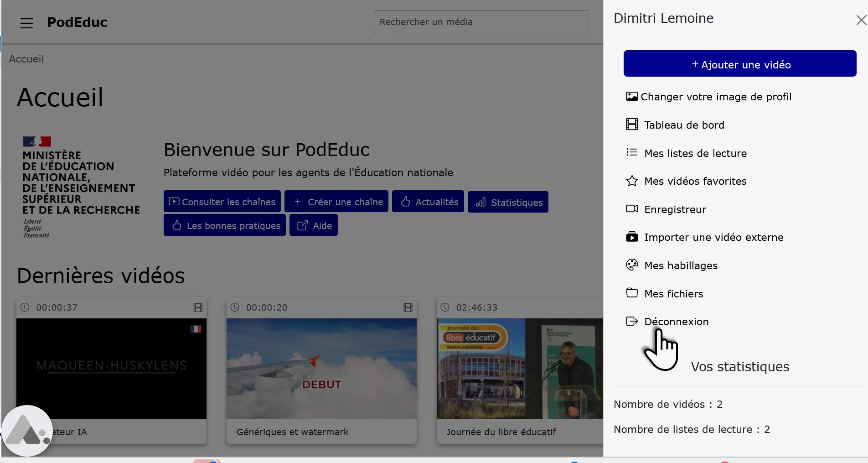Open the Aide external link button
The width and height of the screenshot is (868, 463).
coord(314,225)
